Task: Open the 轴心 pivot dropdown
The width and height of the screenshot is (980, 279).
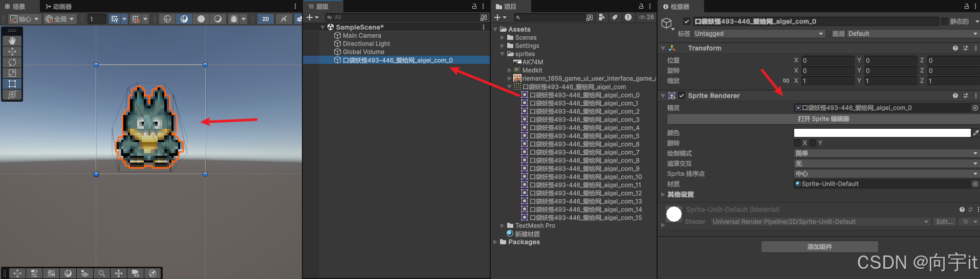Action: pyautogui.click(x=25, y=19)
